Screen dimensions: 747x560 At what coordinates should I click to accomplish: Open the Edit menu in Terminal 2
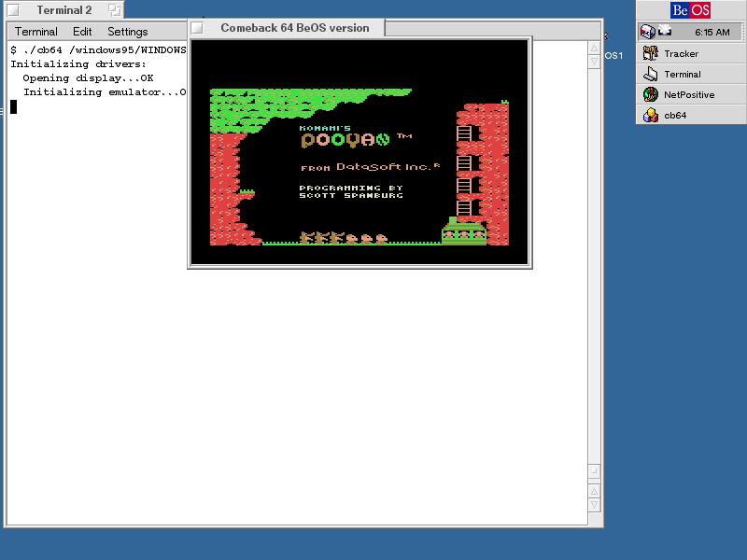[82, 32]
